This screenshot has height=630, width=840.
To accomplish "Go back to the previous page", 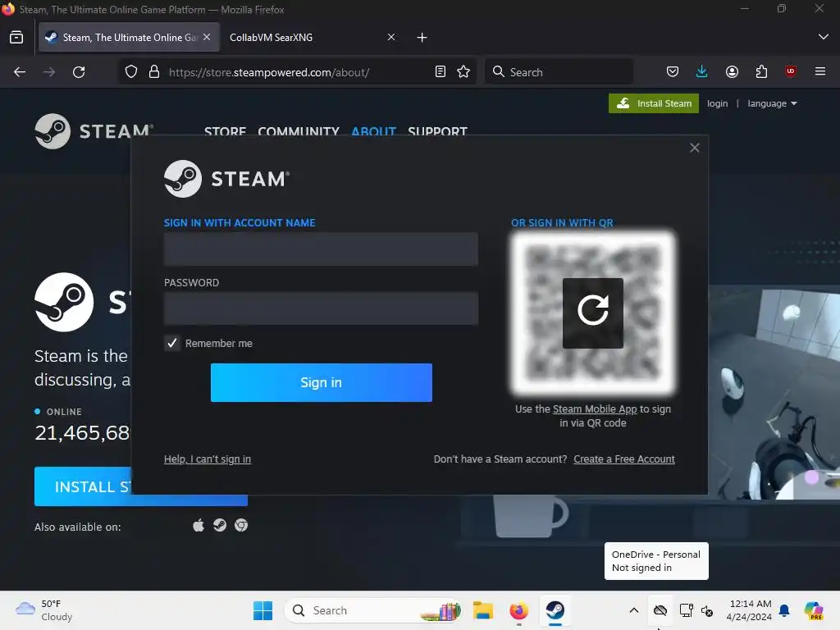I will [20, 72].
